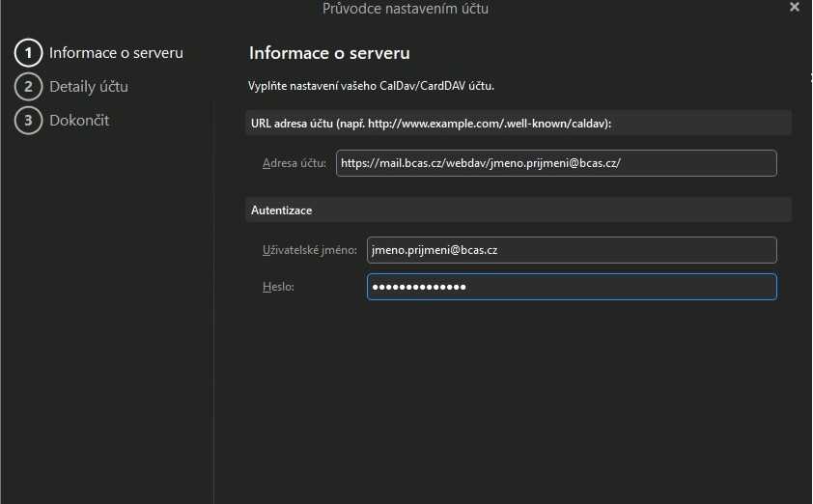
Task: Click the "Průvodce nastavením účtu" window title
Action: (x=406, y=9)
